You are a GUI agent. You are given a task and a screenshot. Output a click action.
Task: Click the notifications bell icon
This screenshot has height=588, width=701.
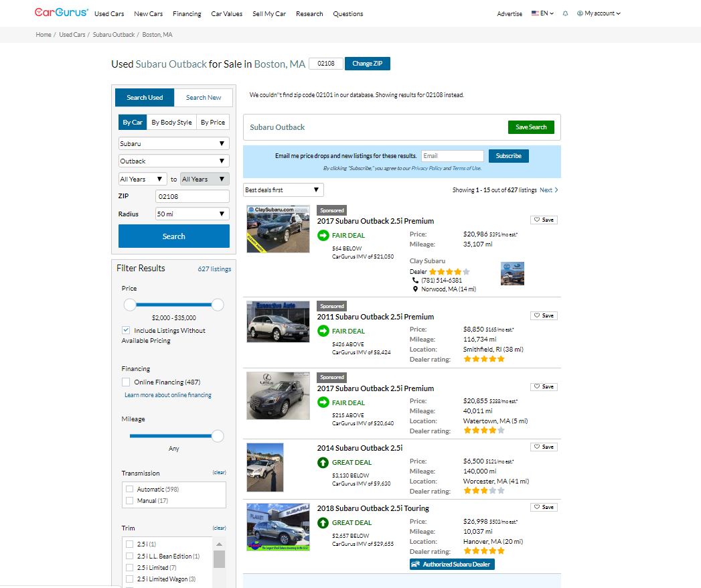click(x=565, y=13)
